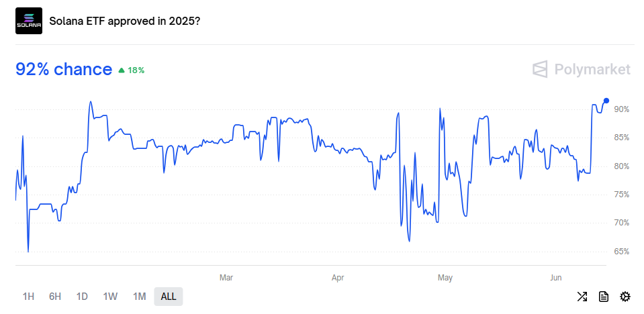This screenshot has height=314, width=644.
Task: Open the document notes icon
Action: pyautogui.click(x=603, y=297)
